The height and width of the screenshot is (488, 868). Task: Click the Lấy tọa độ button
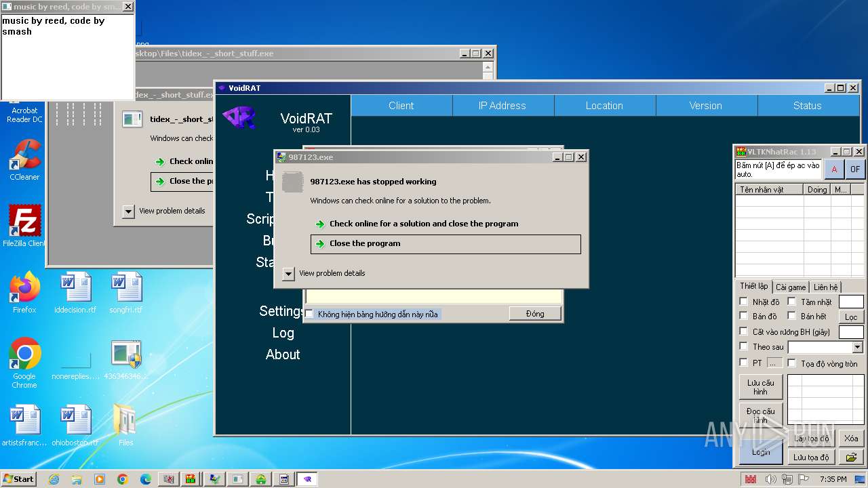point(811,439)
